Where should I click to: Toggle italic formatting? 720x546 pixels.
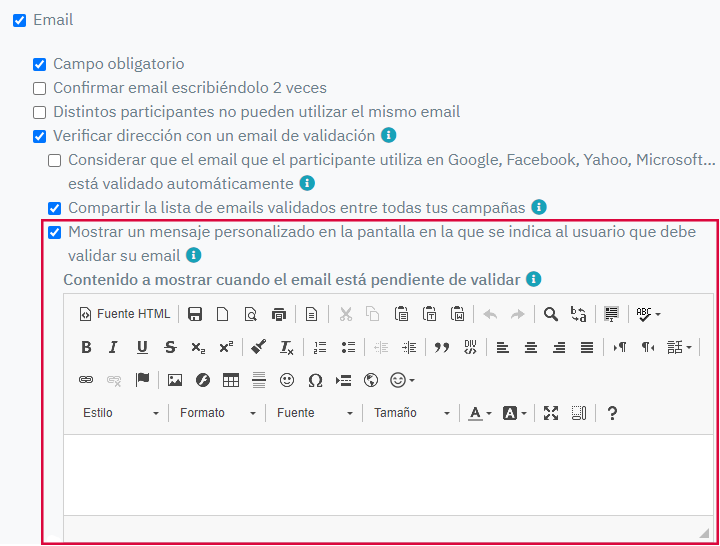click(x=113, y=347)
